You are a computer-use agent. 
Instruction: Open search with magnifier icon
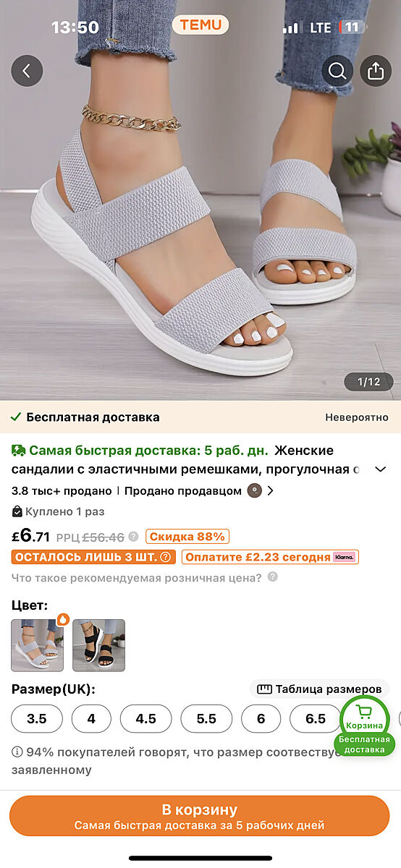coord(337,71)
